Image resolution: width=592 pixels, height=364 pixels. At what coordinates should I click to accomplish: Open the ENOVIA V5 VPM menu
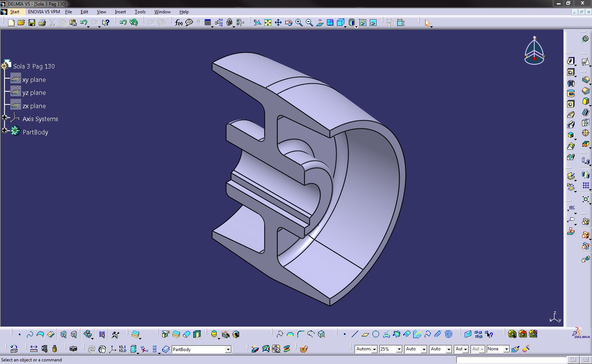tap(44, 12)
